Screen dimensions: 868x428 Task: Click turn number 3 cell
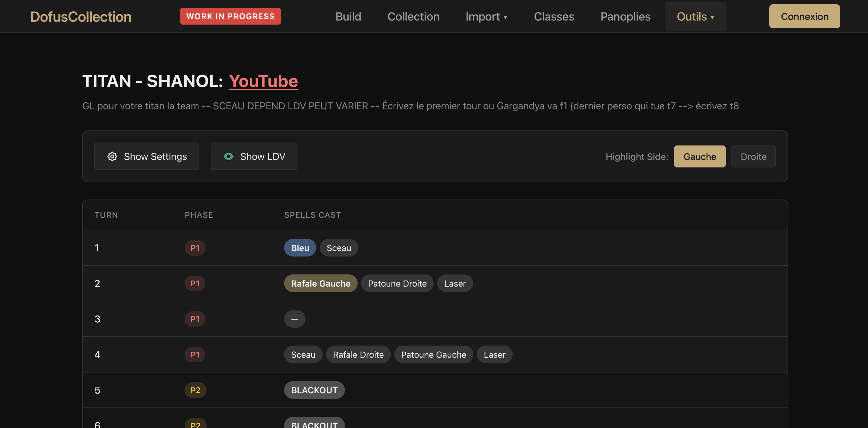point(97,319)
